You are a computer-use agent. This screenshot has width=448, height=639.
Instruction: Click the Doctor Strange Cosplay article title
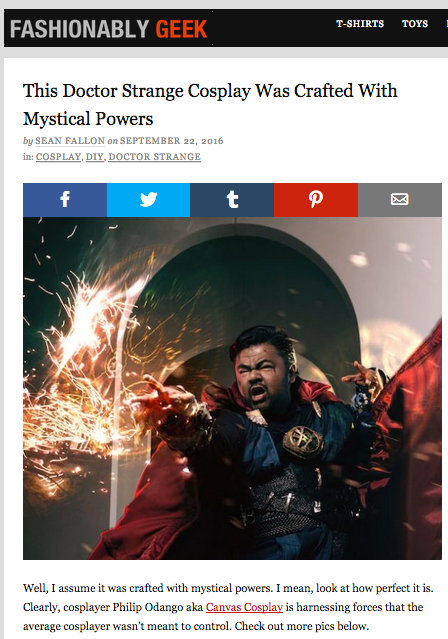pos(210,105)
